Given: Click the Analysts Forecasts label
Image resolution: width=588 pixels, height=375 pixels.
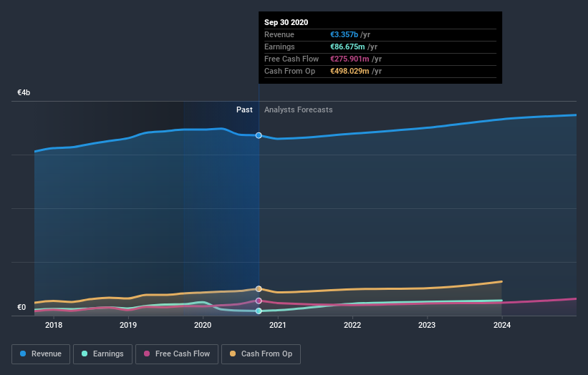Looking at the screenshot, I should click(299, 109).
